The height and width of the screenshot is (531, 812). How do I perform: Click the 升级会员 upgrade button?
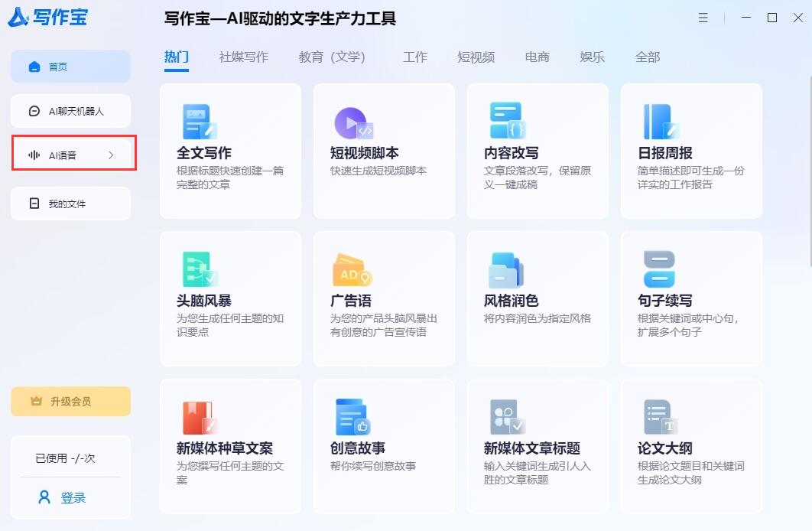70,401
